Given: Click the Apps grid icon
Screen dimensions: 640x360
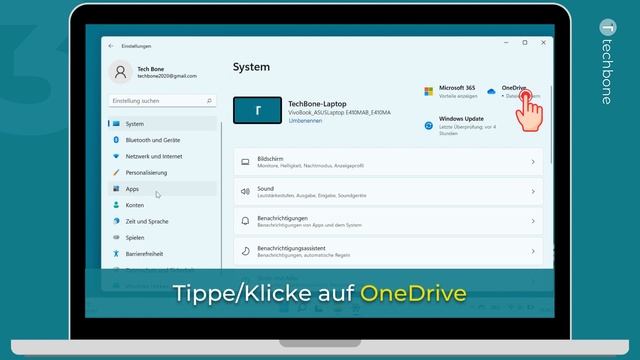Looking at the screenshot, I should click(x=116, y=189).
